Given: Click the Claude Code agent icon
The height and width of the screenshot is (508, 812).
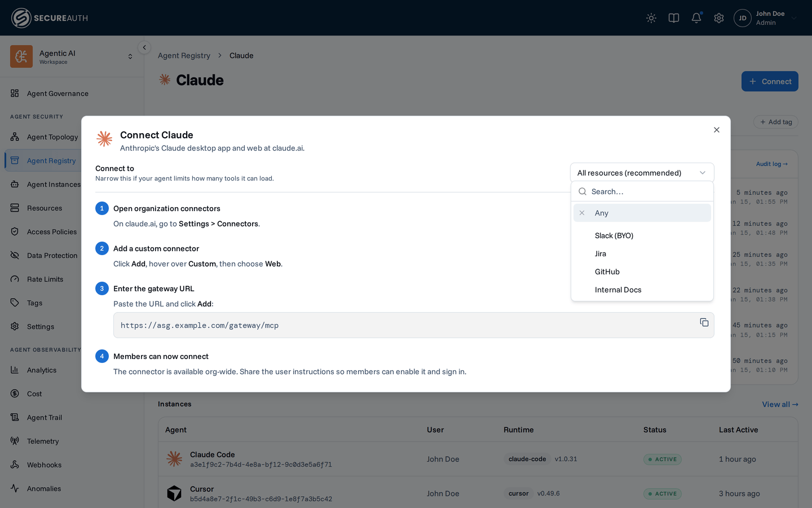Looking at the screenshot, I should pyautogui.click(x=174, y=459).
